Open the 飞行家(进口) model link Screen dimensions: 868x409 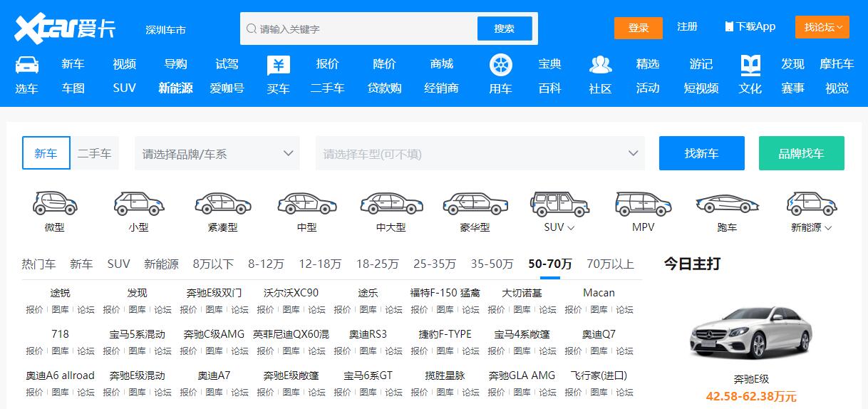coord(599,376)
